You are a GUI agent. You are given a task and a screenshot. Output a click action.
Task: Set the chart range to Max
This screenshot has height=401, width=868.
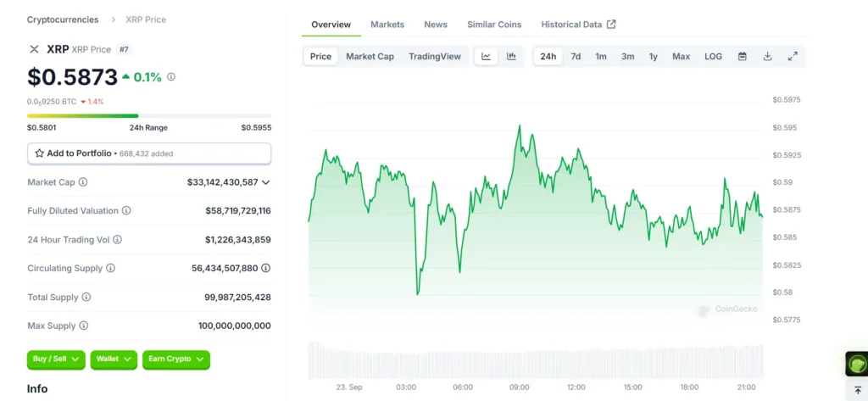pos(681,57)
